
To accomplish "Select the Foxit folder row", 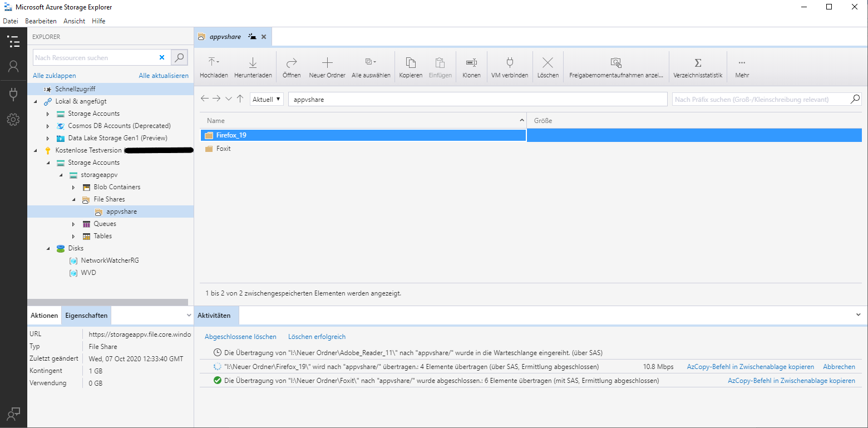I will pyautogui.click(x=530, y=149).
